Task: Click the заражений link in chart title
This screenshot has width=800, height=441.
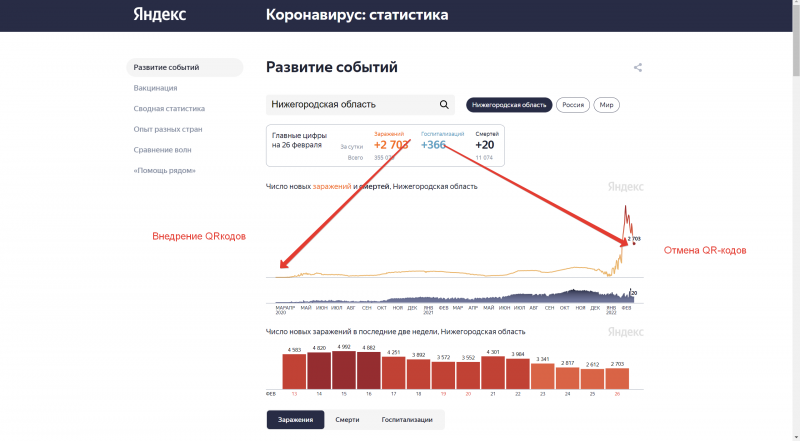Action: (x=332, y=186)
